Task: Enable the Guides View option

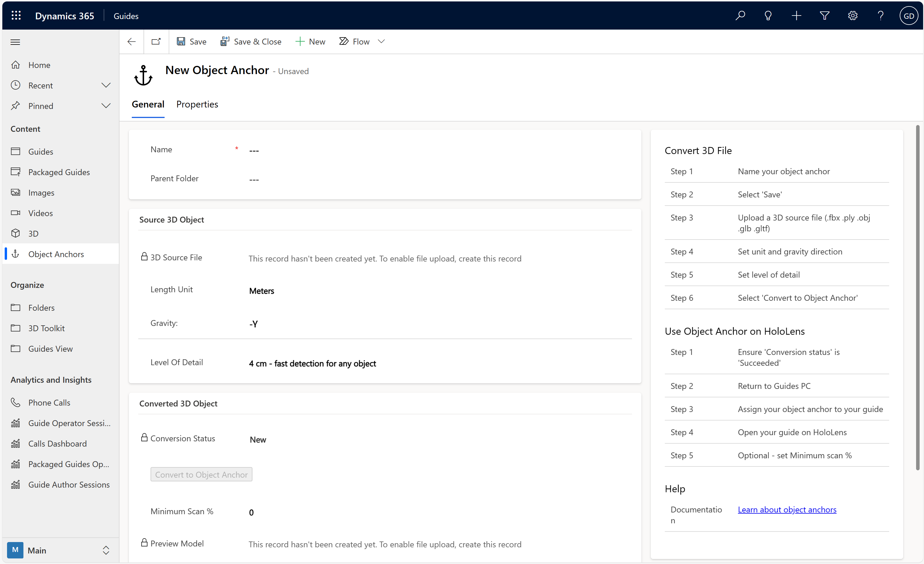Action: point(50,348)
